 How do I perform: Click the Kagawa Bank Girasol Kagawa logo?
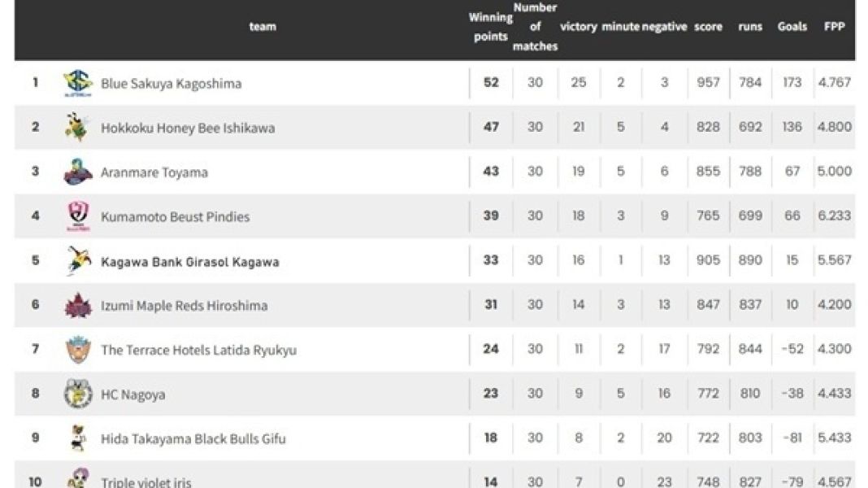tap(78, 261)
